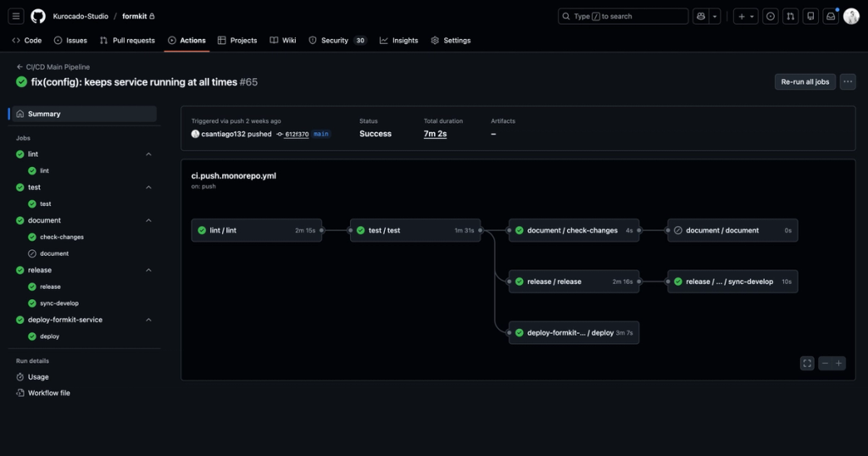This screenshot has height=456, width=868.
Task: Open the three-dot workflow options menu
Action: tap(848, 82)
